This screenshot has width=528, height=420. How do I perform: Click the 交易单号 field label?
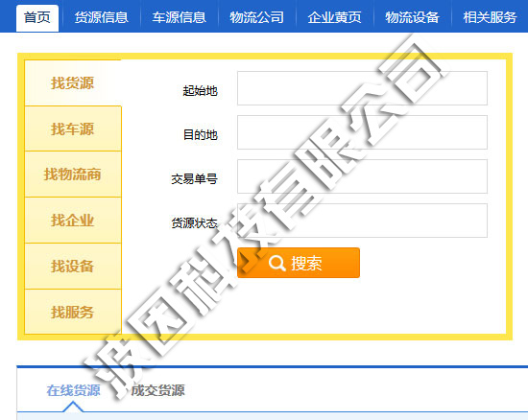194,179
